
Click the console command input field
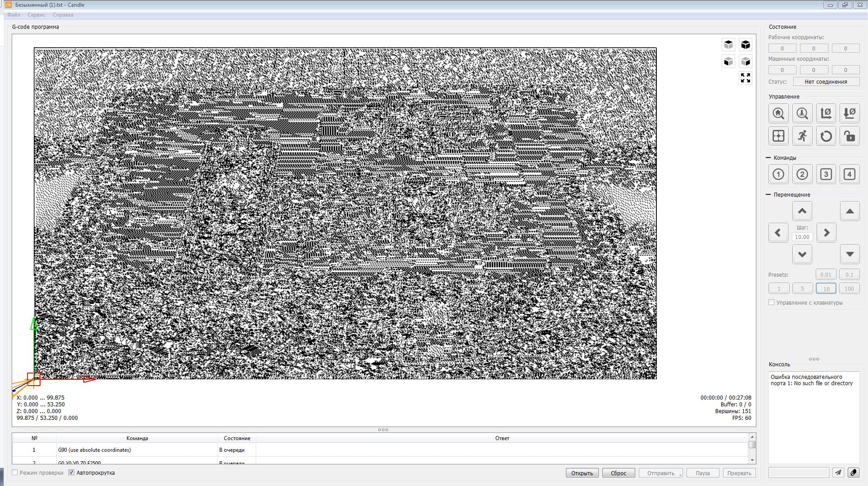pos(798,472)
